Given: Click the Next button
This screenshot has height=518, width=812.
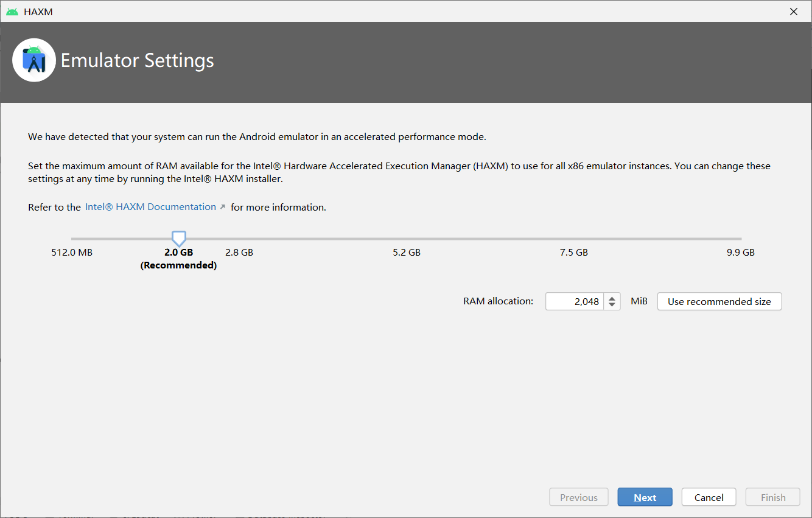Looking at the screenshot, I should (645, 497).
